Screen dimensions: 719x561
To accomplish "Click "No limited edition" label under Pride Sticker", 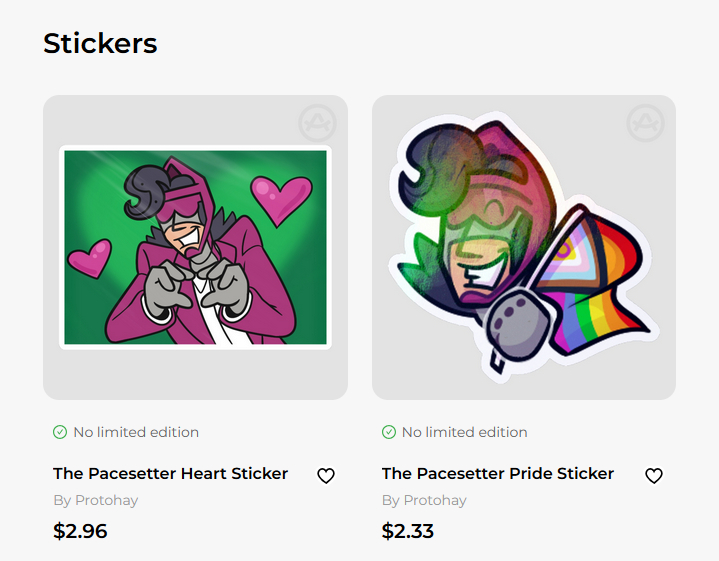I will click(x=464, y=432).
